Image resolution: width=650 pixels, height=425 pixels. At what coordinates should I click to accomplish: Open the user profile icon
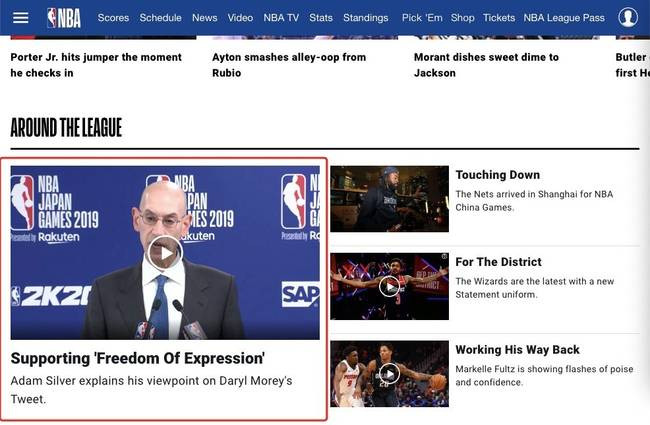point(628,18)
